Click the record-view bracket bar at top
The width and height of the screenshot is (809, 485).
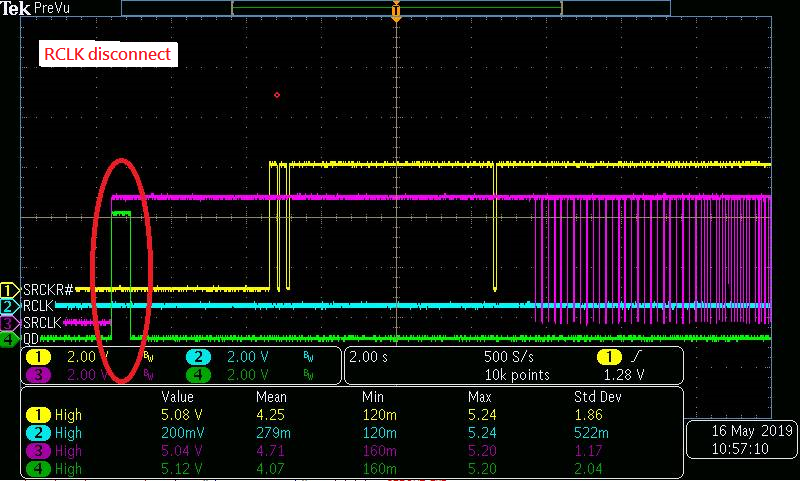396,8
